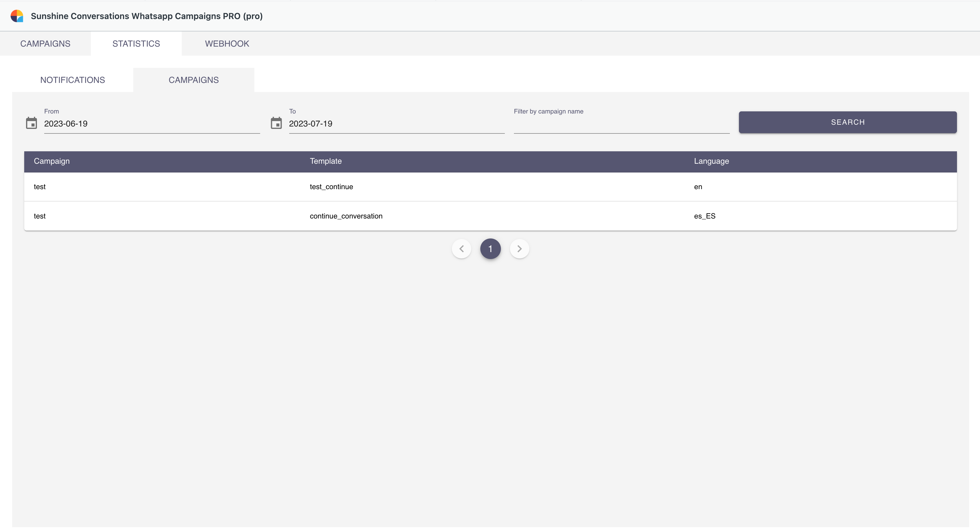980x532 pixels.
Task: Click the Template column header
Action: pyautogui.click(x=326, y=161)
